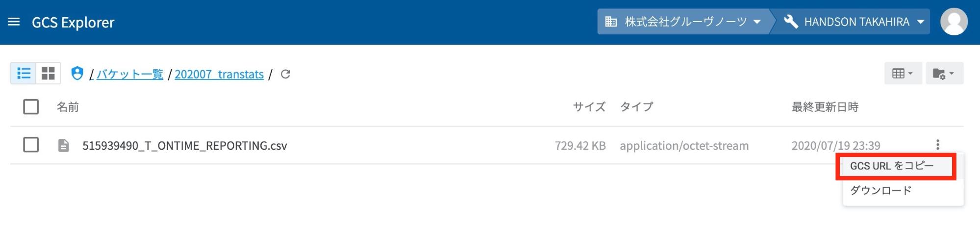This screenshot has width=980, height=242.
Task: Switch to grid view layout
Action: click(48, 74)
